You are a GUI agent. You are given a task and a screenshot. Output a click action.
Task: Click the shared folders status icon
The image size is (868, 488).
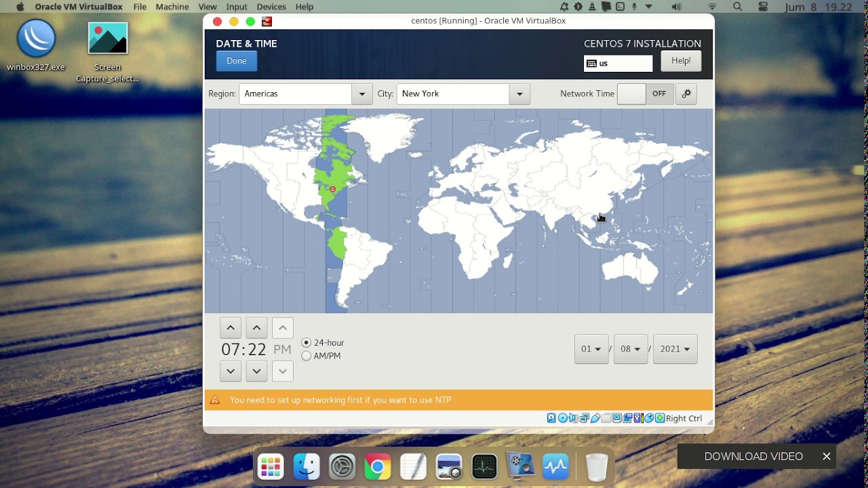coord(606,418)
